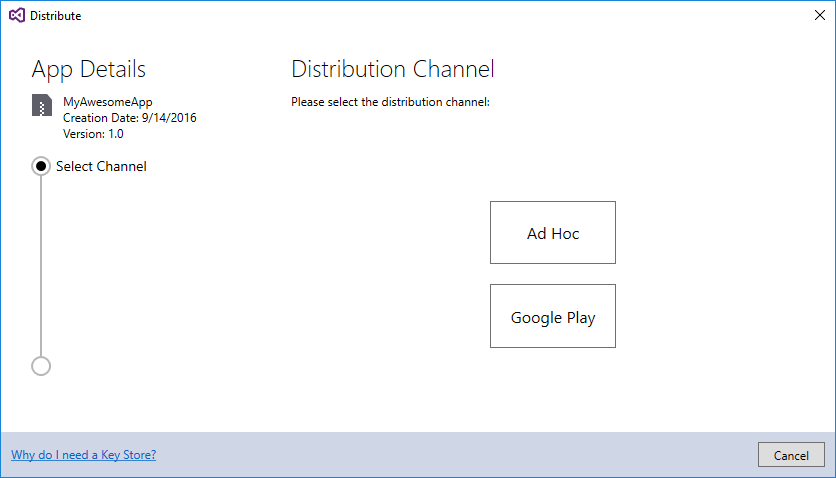Click the 'Creation Date: 9/14/2016' text

[130, 118]
